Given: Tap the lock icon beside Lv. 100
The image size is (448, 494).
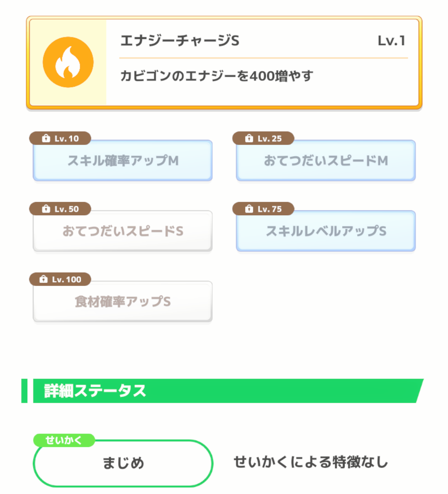Looking at the screenshot, I should pos(44,280).
